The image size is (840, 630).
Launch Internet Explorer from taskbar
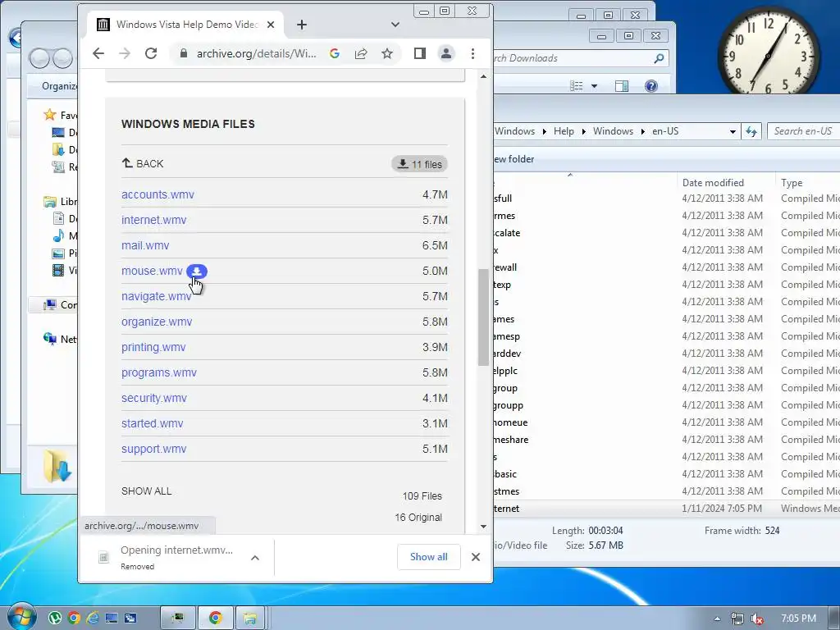click(92, 619)
